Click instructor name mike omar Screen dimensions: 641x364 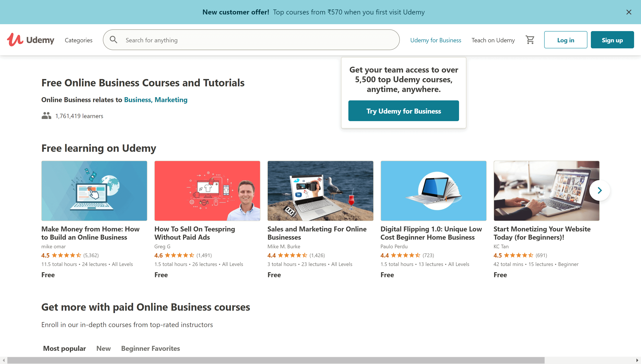click(x=54, y=247)
